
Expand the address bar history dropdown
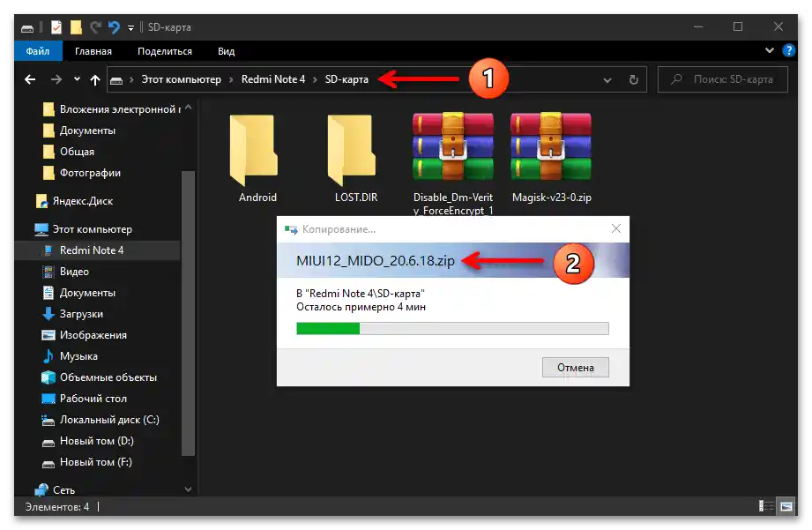[607, 79]
